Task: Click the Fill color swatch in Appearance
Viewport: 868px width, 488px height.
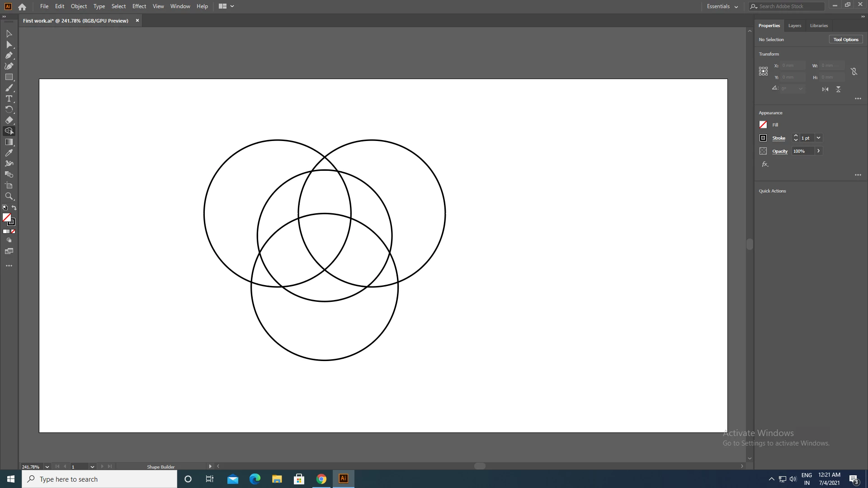Action: [763, 125]
